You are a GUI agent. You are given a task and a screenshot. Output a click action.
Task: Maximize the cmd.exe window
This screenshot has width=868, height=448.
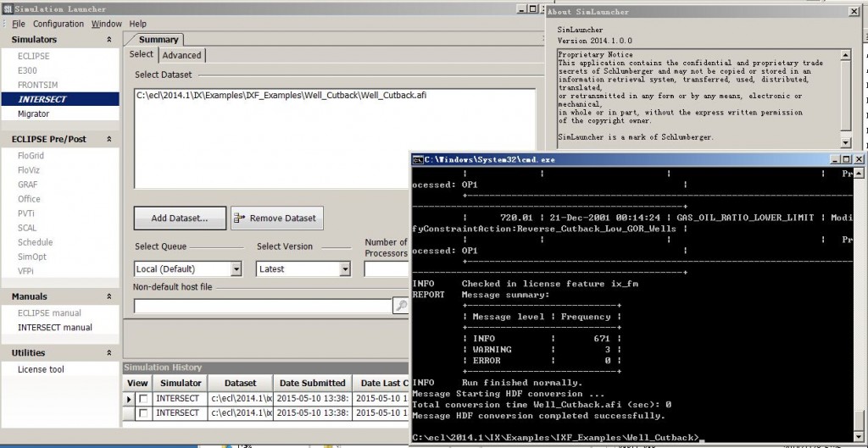[847, 159]
